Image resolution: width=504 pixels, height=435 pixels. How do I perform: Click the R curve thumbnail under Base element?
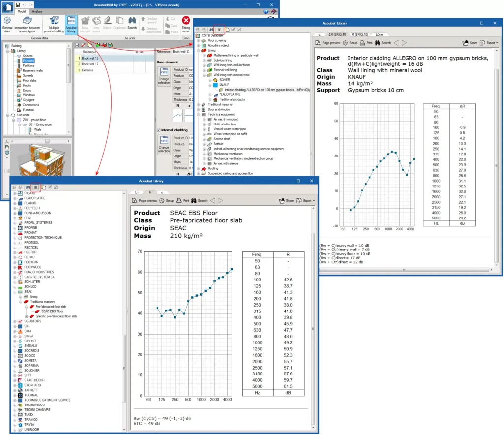coord(177,115)
